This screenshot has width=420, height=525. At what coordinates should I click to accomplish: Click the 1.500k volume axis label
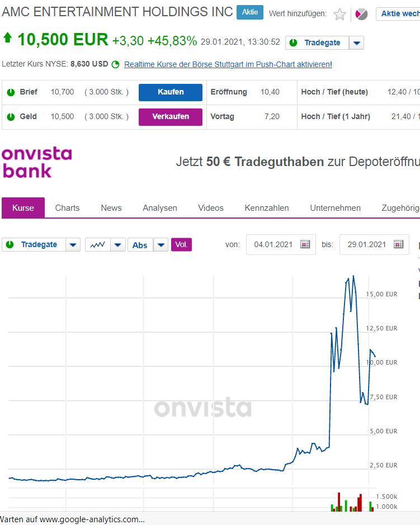coord(386,496)
